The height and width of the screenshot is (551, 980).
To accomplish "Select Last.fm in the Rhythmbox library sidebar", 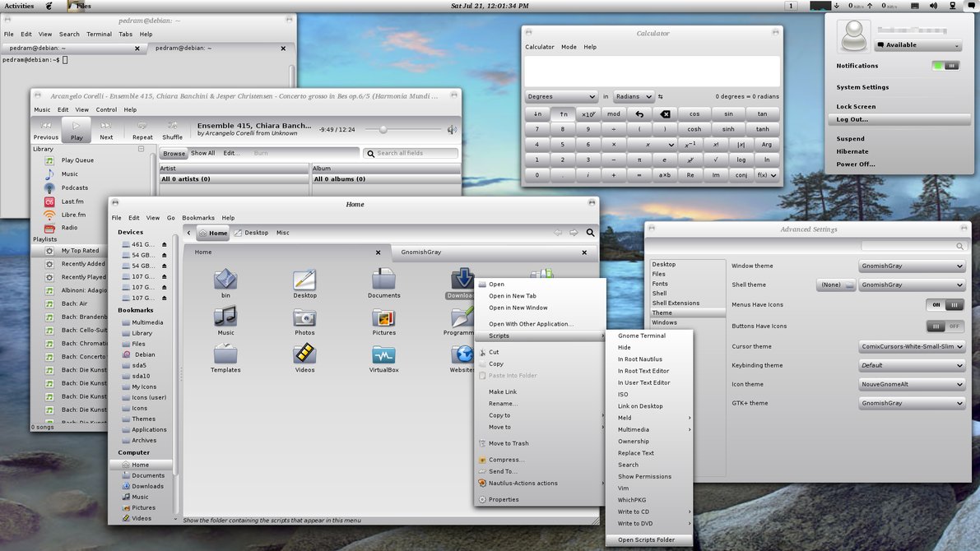I will pyautogui.click(x=72, y=201).
